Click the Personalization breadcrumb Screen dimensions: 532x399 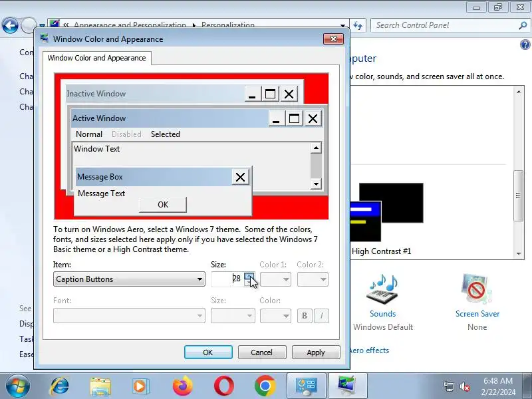tap(228, 25)
